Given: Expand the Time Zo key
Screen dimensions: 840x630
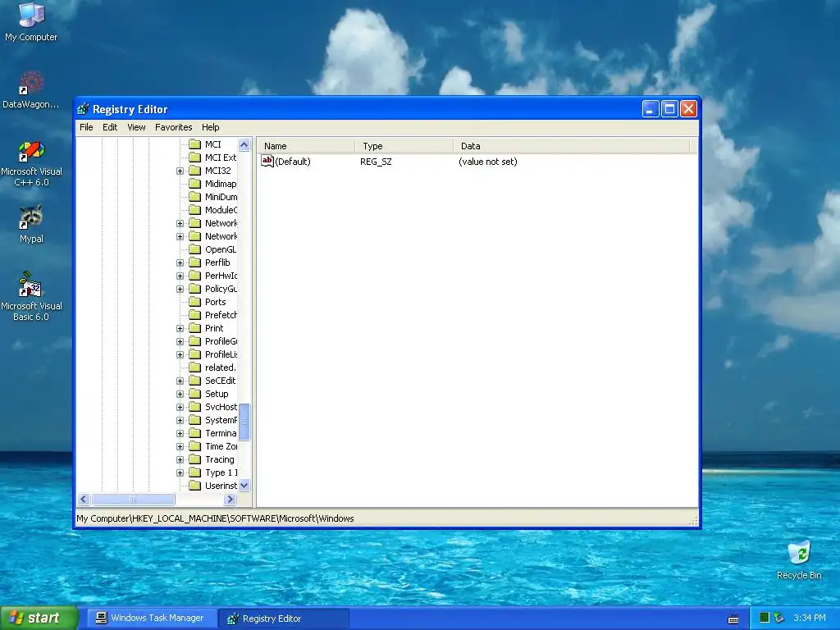Looking at the screenshot, I should coord(180,447).
